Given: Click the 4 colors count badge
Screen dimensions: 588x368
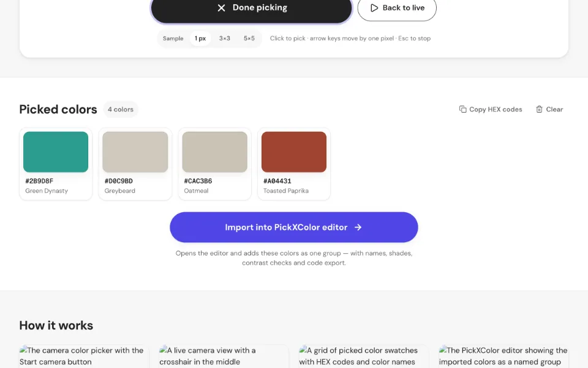Looking at the screenshot, I should [121, 109].
